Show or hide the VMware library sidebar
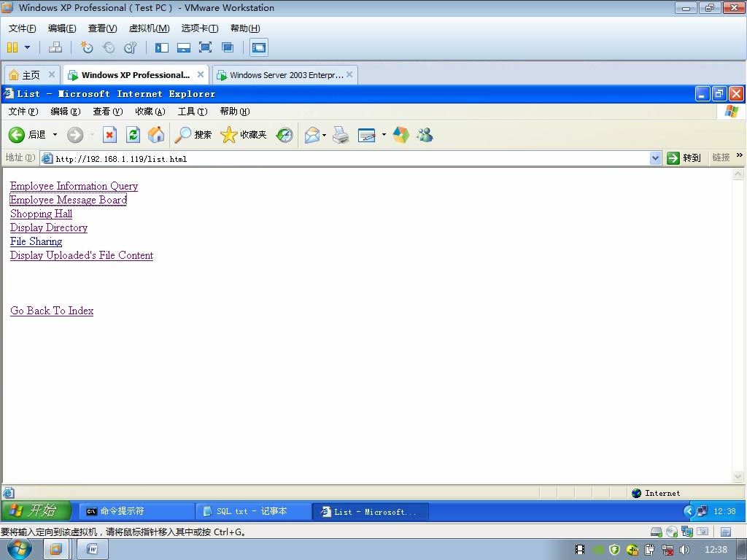This screenshot has height=560, width=747. 162,47
